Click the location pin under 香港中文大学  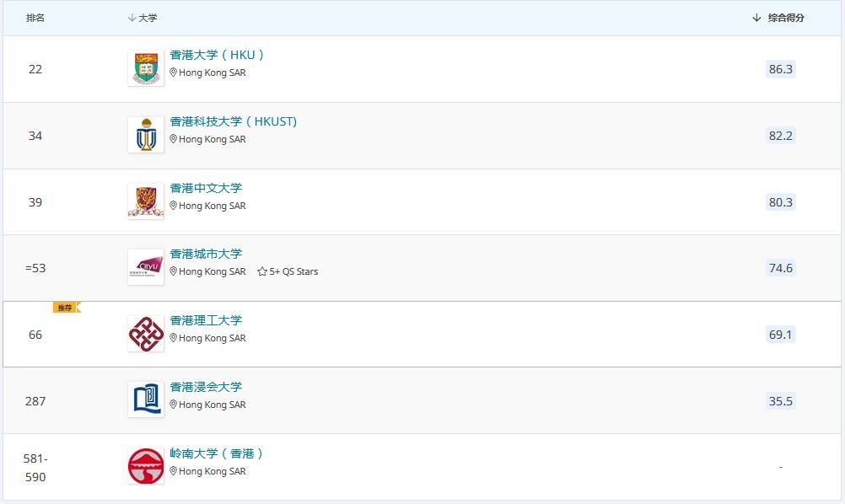174,205
